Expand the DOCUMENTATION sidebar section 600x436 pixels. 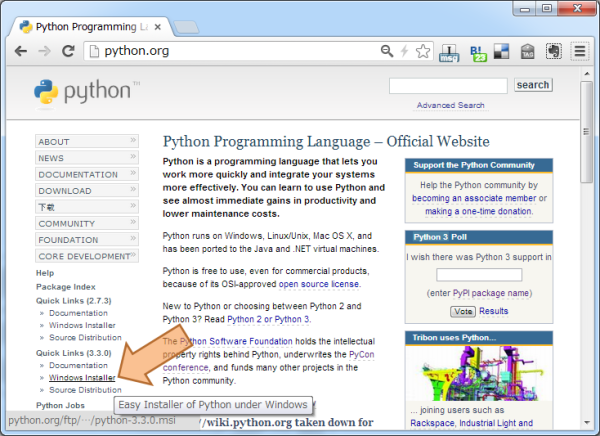(86, 174)
